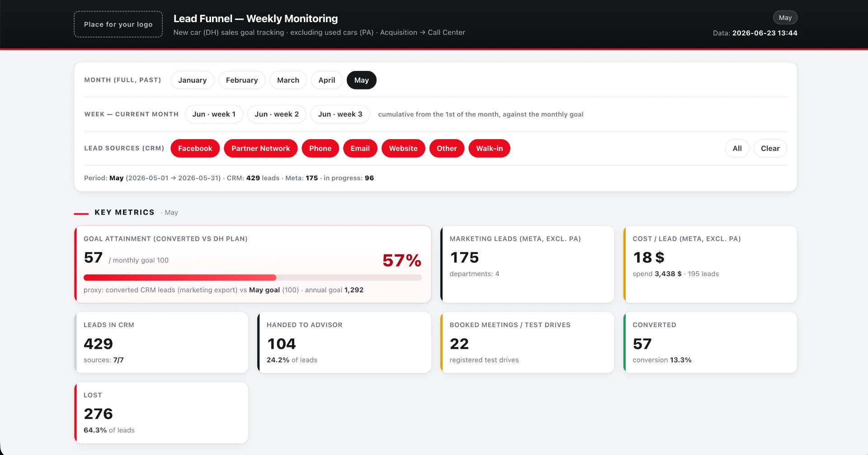Toggle the Other lead source chip
Screen dimensions: 868x455
tap(447, 148)
